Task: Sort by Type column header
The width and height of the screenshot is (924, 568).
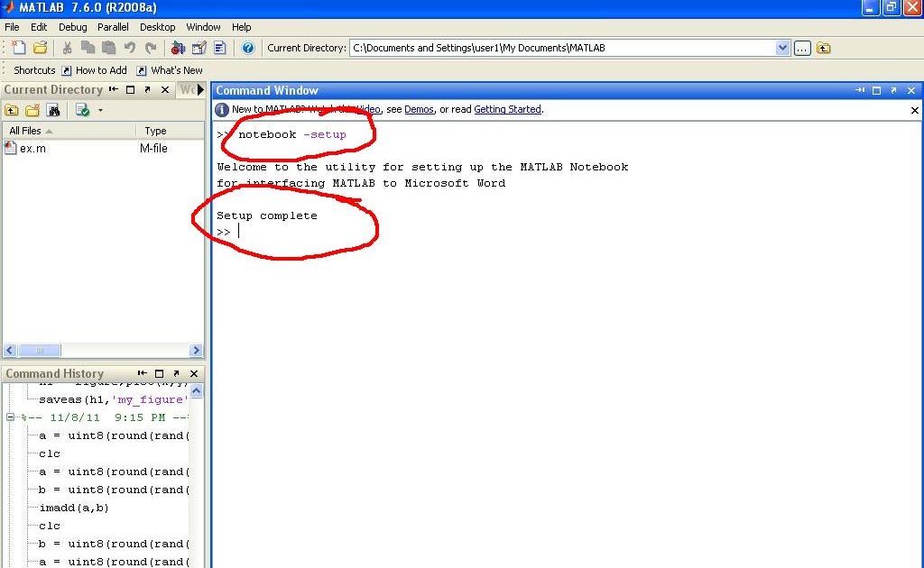Action: (x=170, y=131)
